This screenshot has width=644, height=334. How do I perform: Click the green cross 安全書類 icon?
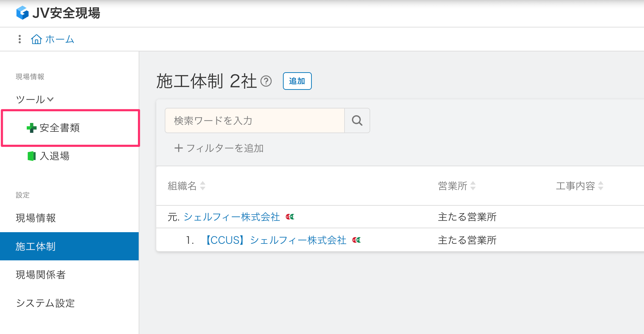[32, 128]
